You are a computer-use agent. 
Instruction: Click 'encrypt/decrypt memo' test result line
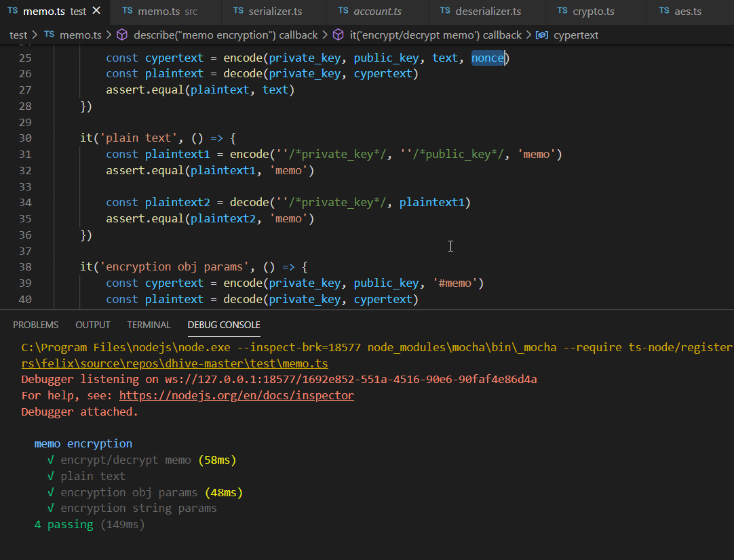142,460
